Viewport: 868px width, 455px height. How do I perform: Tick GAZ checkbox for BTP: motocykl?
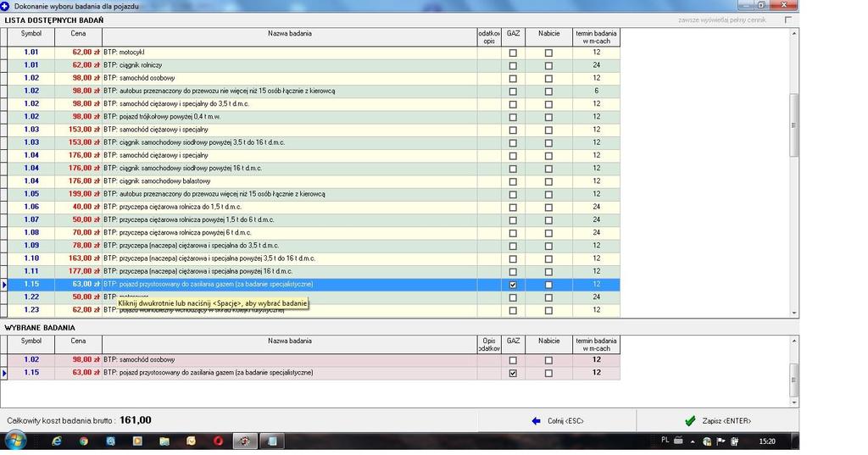point(513,53)
